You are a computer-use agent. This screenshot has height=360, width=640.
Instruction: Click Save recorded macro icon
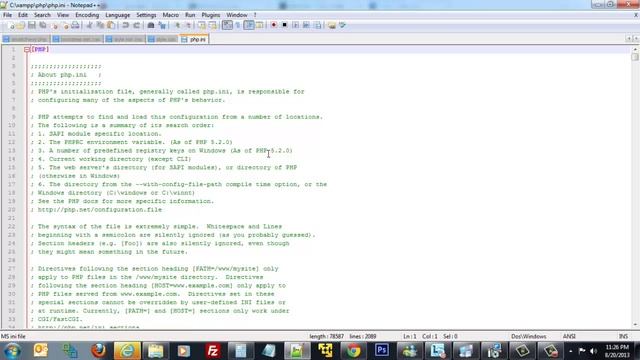pyautogui.click(x=317, y=25)
